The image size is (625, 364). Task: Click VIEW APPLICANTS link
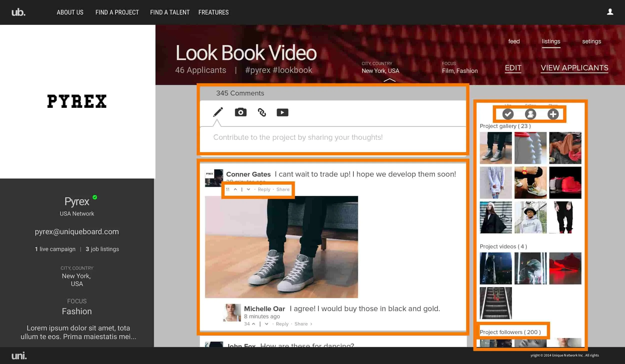click(x=574, y=68)
